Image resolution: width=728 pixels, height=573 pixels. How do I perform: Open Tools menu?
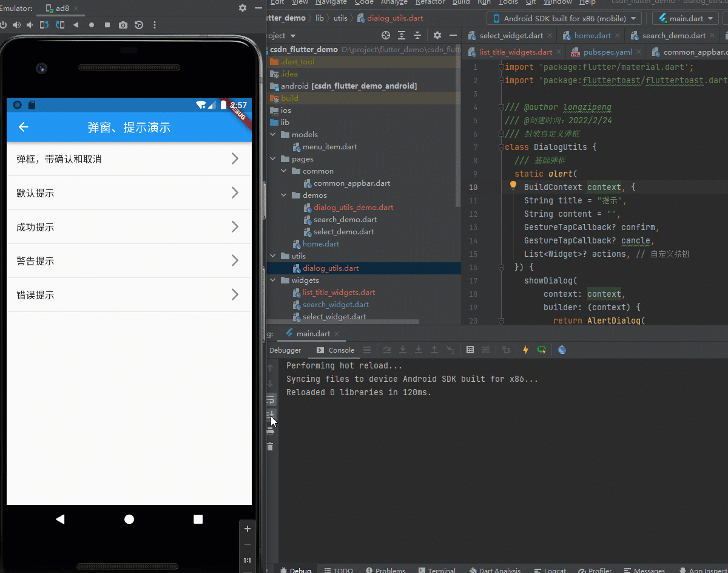pos(508,3)
